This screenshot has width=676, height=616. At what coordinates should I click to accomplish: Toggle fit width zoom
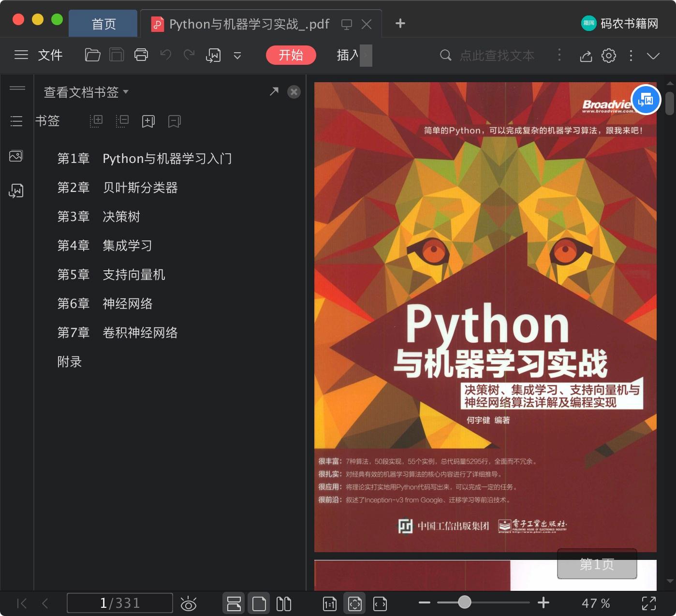coord(380,604)
